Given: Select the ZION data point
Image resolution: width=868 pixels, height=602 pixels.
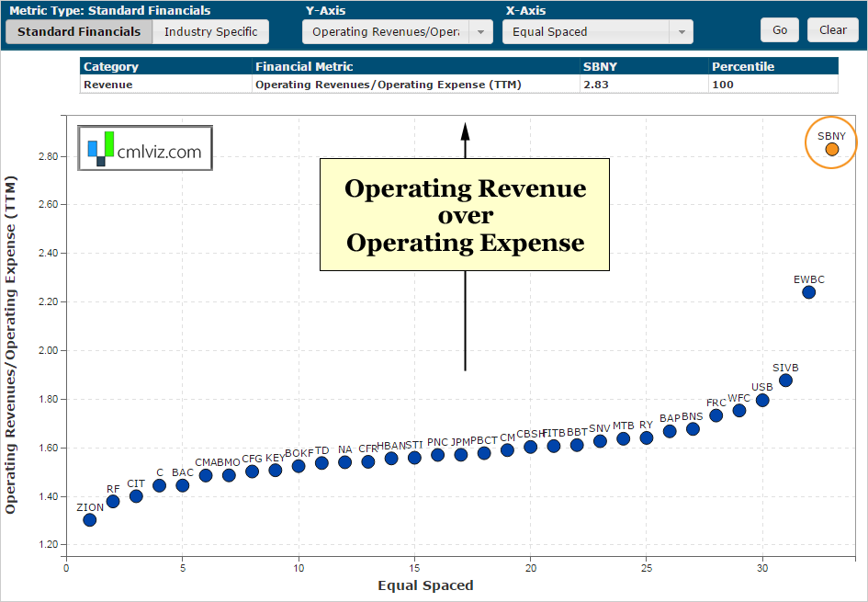Looking at the screenshot, I should [x=90, y=519].
